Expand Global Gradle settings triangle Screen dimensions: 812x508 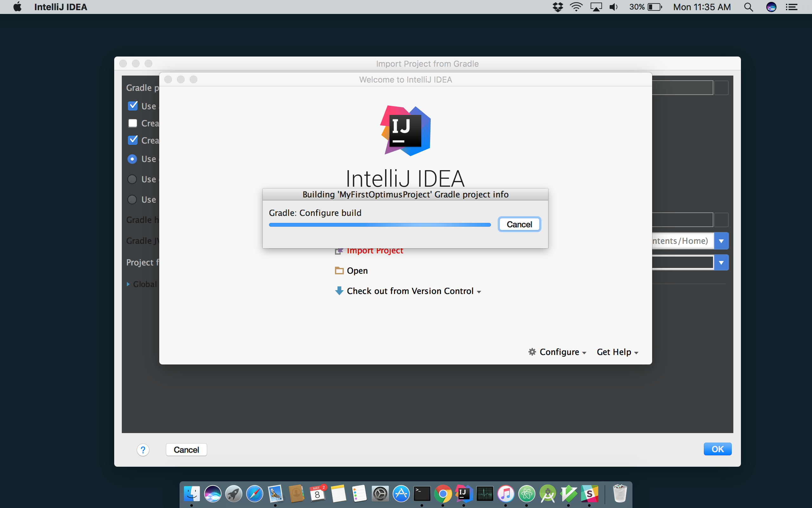click(128, 284)
